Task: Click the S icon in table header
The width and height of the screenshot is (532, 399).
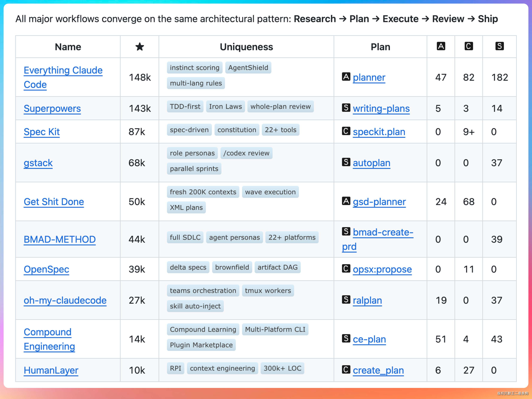Action: [499, 46]
